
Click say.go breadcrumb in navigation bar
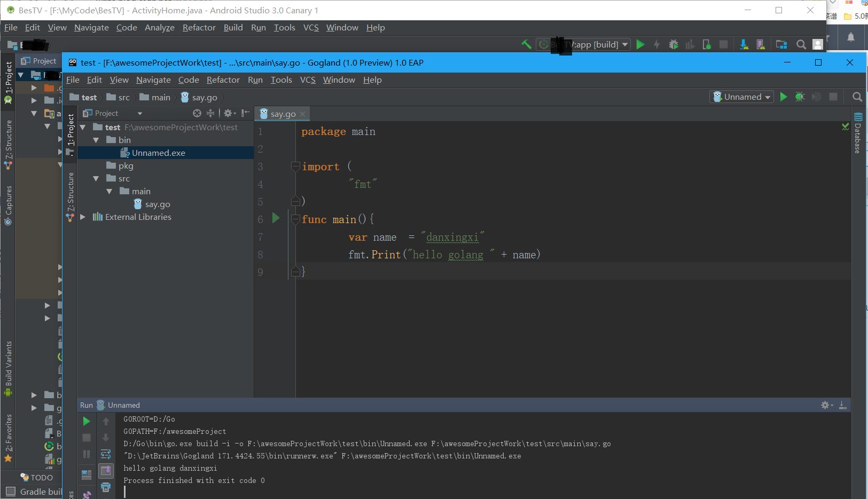point(199,97)
